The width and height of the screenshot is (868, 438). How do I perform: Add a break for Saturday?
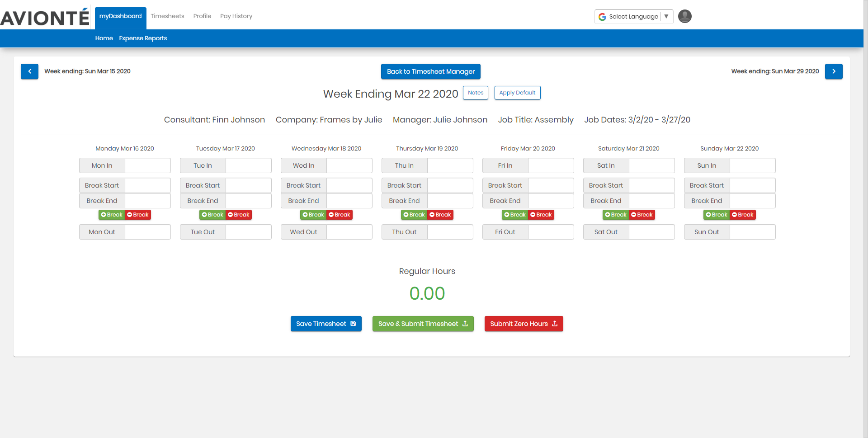[616, 215]
